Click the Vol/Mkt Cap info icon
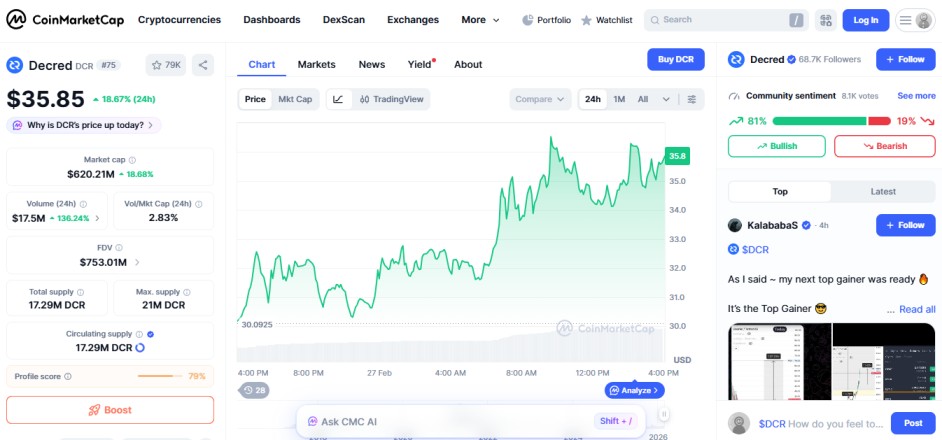The width and height of the screenshot is (942, 440). (x=199, y=204)
